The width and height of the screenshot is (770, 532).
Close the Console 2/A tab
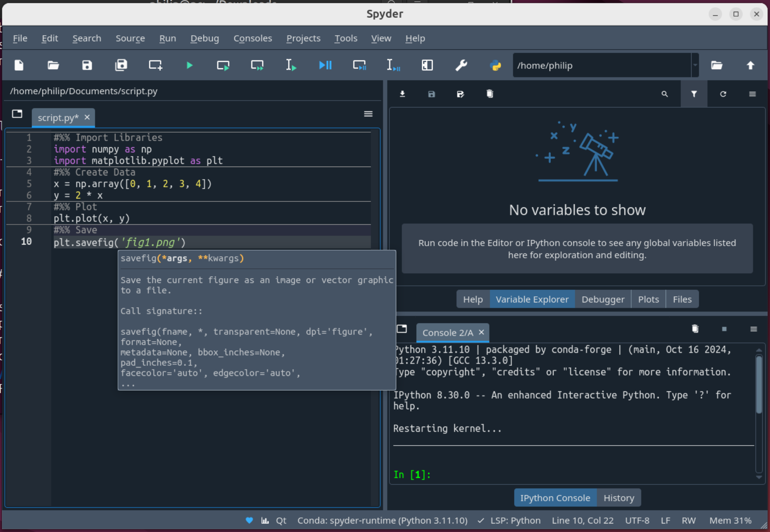[481, 332]
